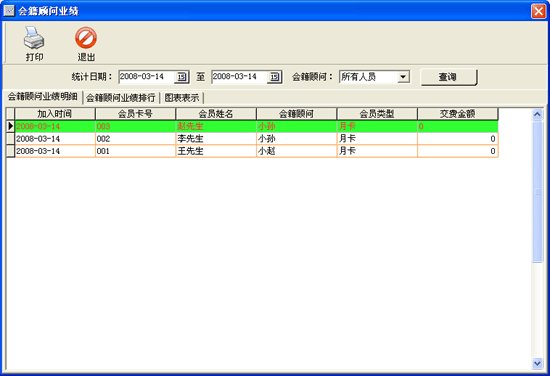Expand the 会籍顾问 所有人员 dropdown
550x376 pixels.
(403, 77)
